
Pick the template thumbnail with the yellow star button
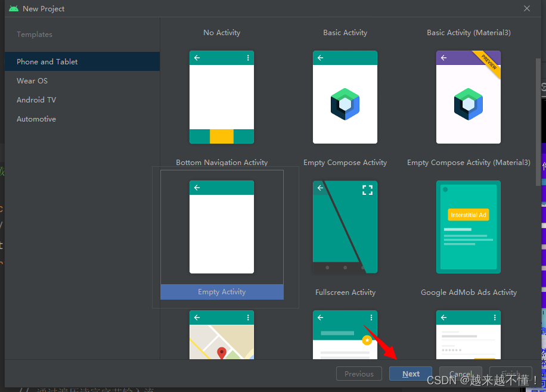coord(345,335)
